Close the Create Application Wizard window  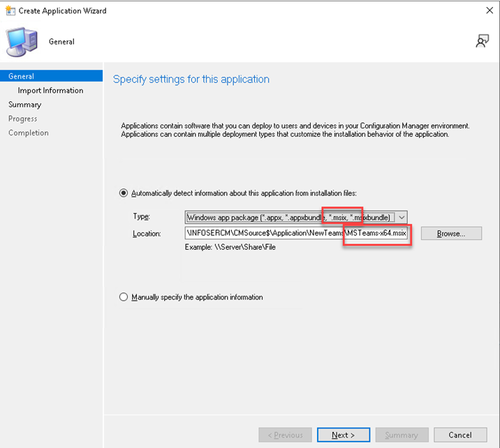pyautogui.click(x=487, y=10)
